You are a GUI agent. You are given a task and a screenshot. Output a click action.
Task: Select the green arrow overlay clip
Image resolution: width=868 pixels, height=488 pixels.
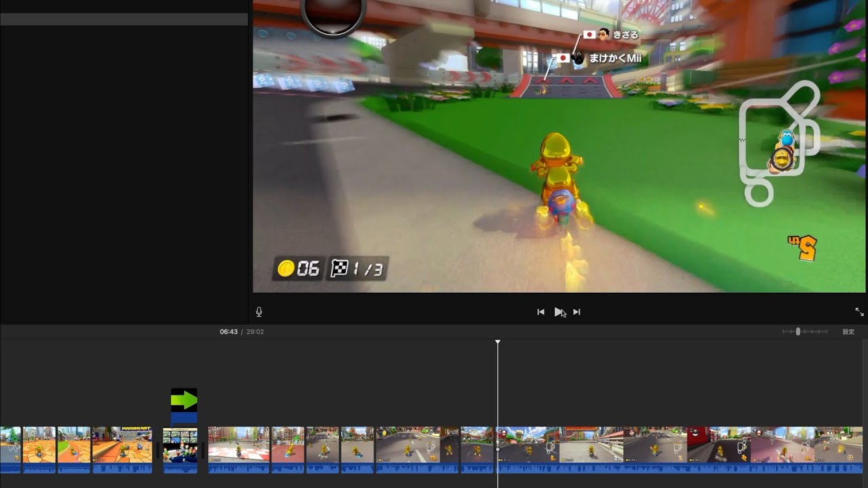coord(184,405)
